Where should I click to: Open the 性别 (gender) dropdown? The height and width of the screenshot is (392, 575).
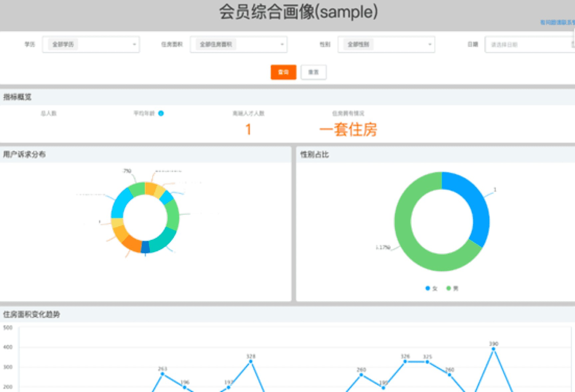coord(386,44)
